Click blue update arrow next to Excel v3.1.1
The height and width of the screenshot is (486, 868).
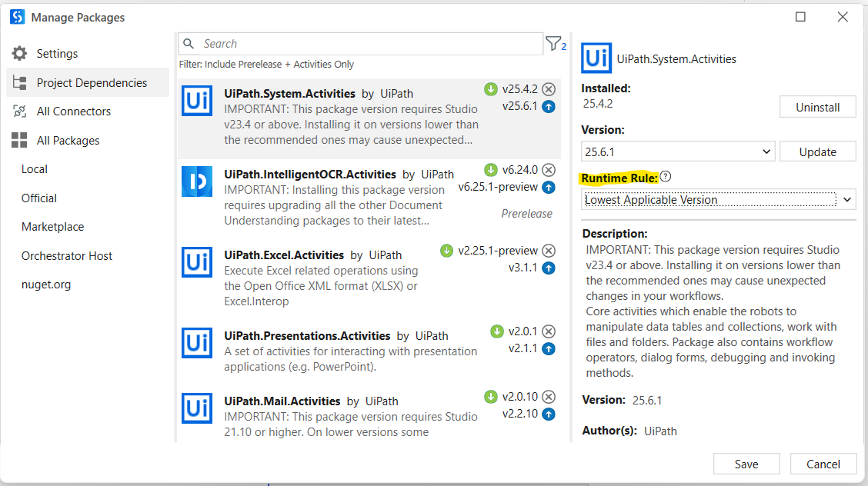tap(549, 268)
